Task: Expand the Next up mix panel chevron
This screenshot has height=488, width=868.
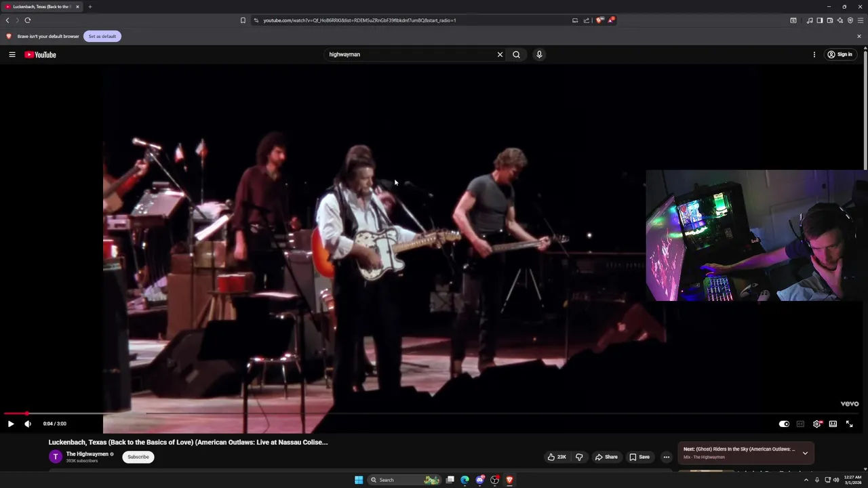Action: (x=805, y=453)
